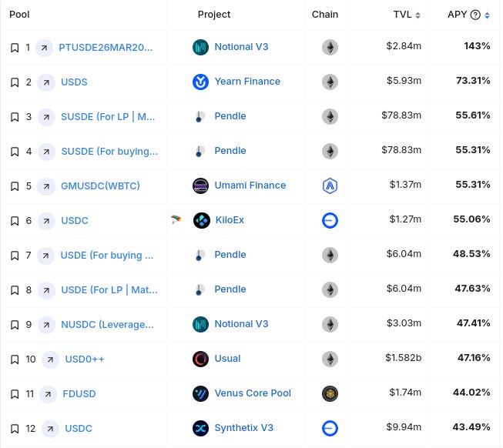503x448 pixels.
Task: Open the PTUSDE26MAR20... pool link
Action: coord(106,48)
